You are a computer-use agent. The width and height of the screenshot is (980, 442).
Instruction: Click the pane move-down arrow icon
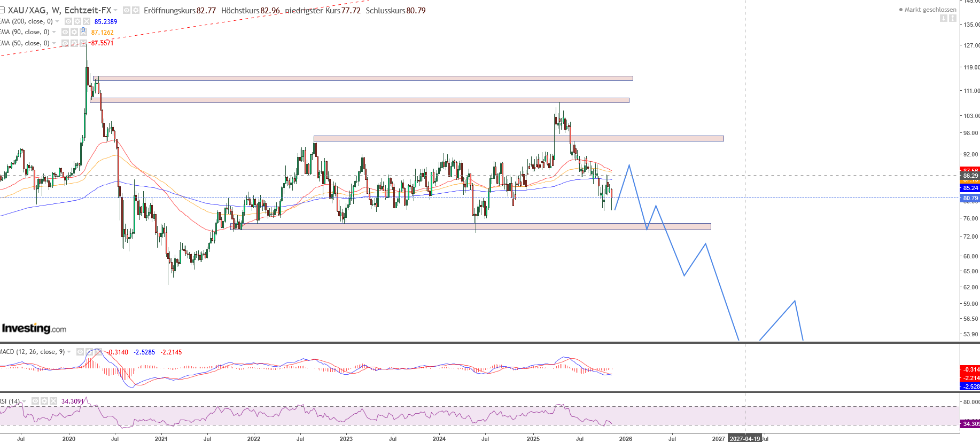coord(944,19)
